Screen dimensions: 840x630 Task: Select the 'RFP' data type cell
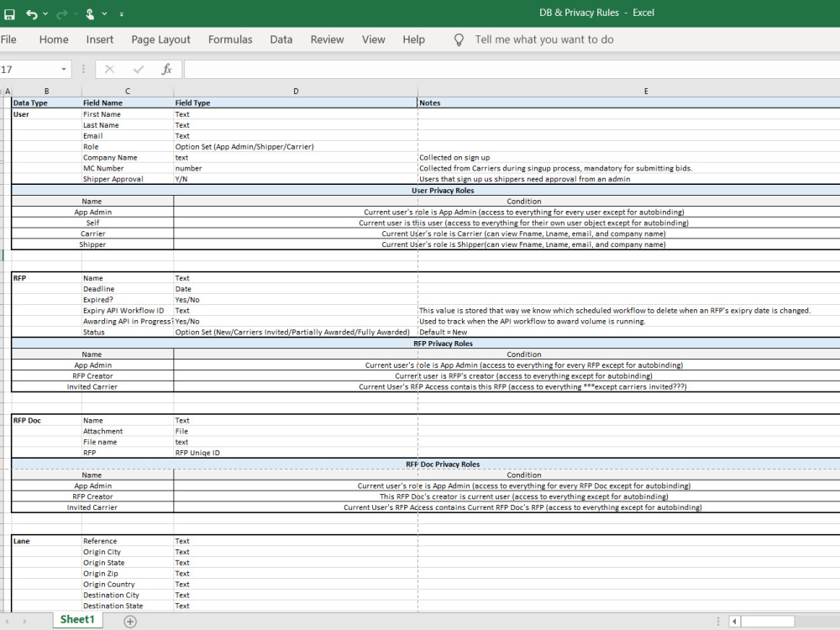[46, 278]
